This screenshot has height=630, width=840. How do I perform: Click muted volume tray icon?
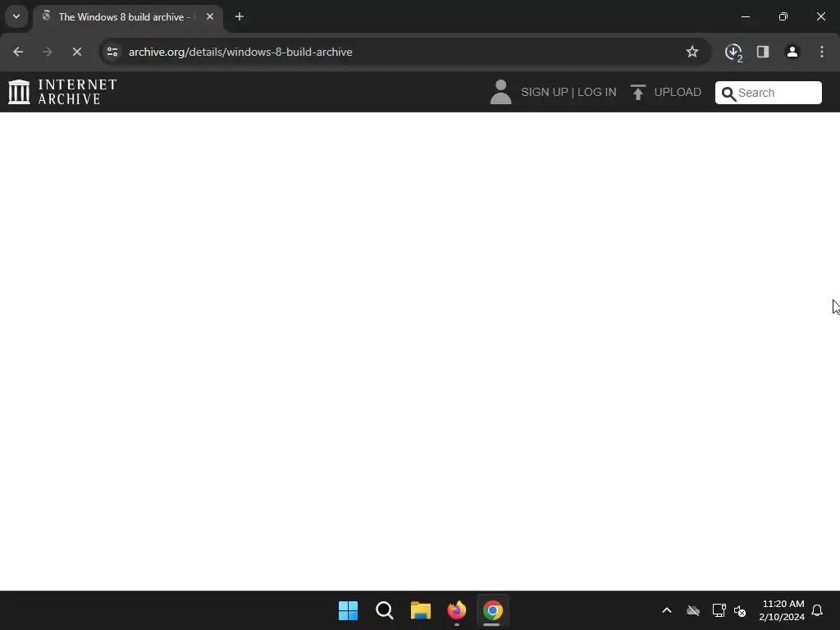(740, 610)
